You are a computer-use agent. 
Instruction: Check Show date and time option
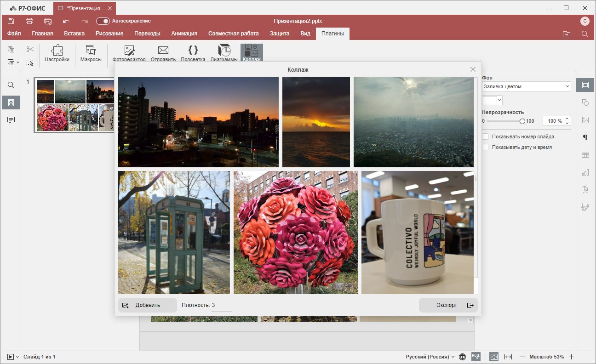coord(485,148)
